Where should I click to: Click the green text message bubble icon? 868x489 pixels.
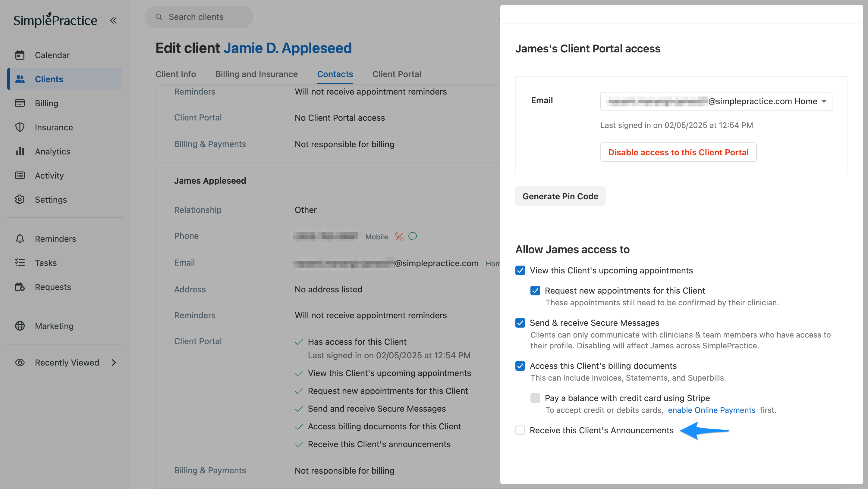click(x=413, y=236)
